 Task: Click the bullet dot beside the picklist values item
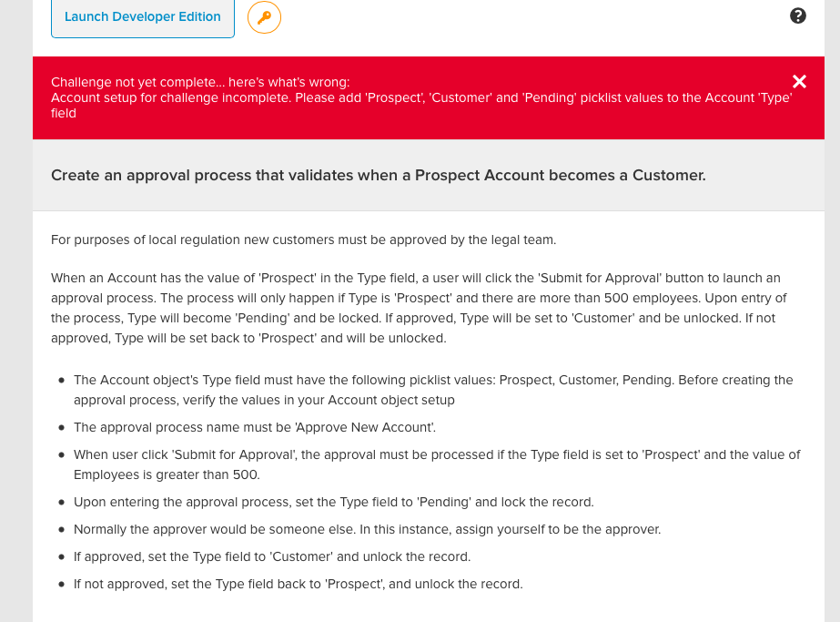(x=61, y=381)
